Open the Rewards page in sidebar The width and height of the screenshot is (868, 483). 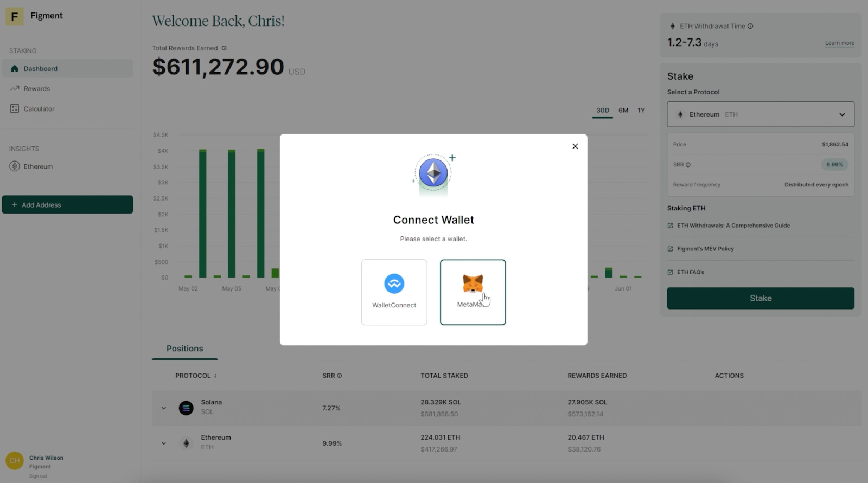pyautogui.click(x=36, y=89)
